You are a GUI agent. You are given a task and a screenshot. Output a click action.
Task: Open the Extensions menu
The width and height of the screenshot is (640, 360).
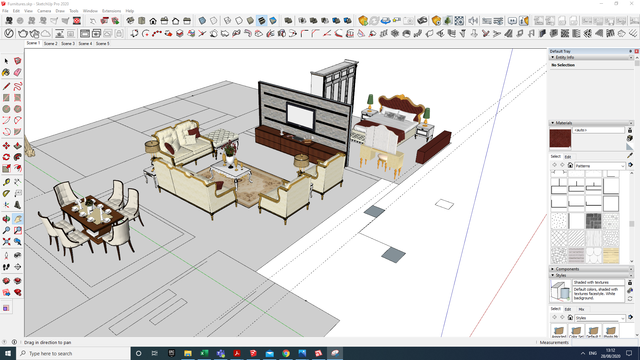point(111,11)
